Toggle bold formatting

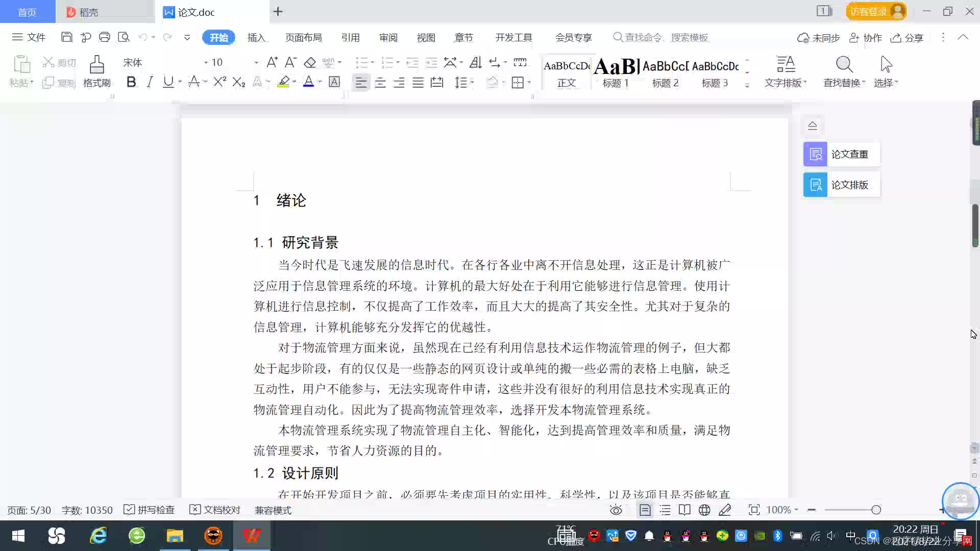[x=131, y=82]
